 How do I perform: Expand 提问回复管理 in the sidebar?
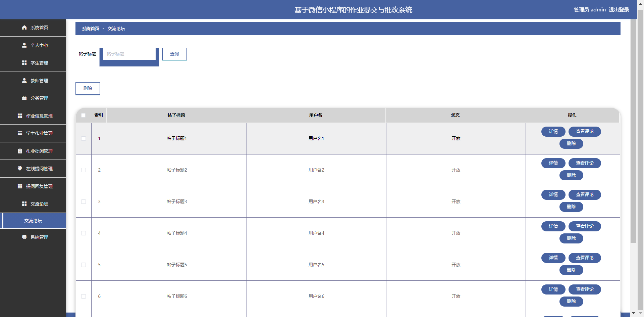click(33, 186)
